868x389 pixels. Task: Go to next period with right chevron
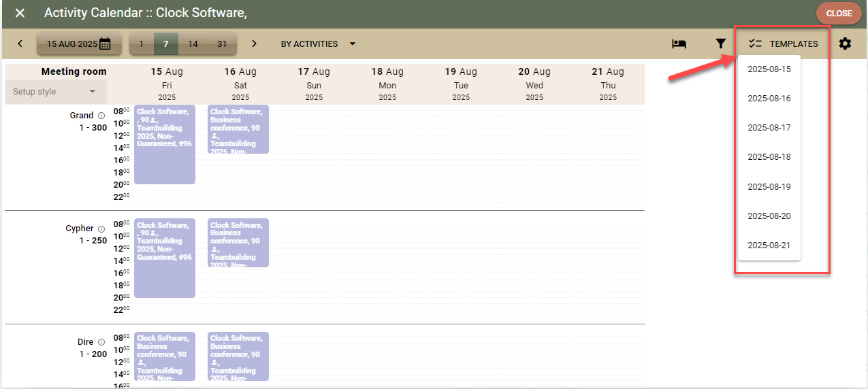click(254, 44)
